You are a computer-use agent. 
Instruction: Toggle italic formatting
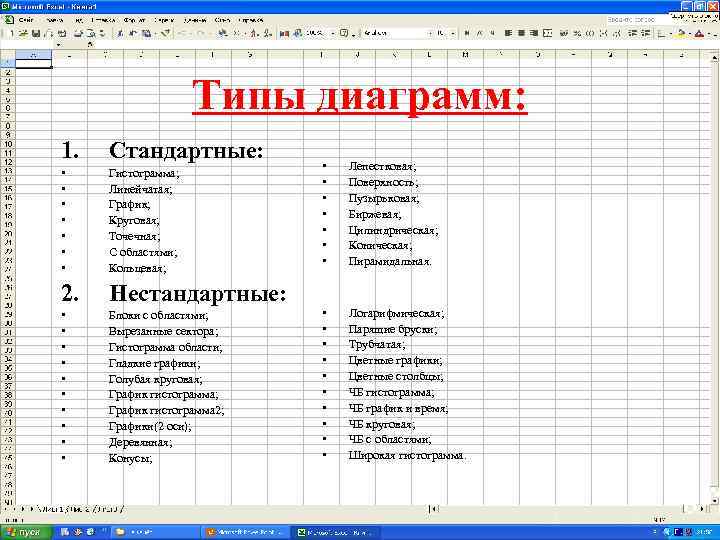(x=479, y=34)
